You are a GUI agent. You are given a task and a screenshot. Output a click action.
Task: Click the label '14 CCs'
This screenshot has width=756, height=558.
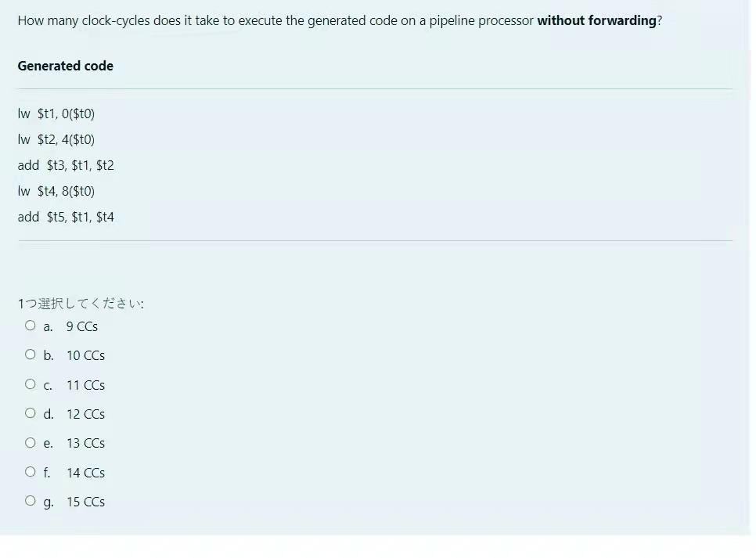click(85, 473)
